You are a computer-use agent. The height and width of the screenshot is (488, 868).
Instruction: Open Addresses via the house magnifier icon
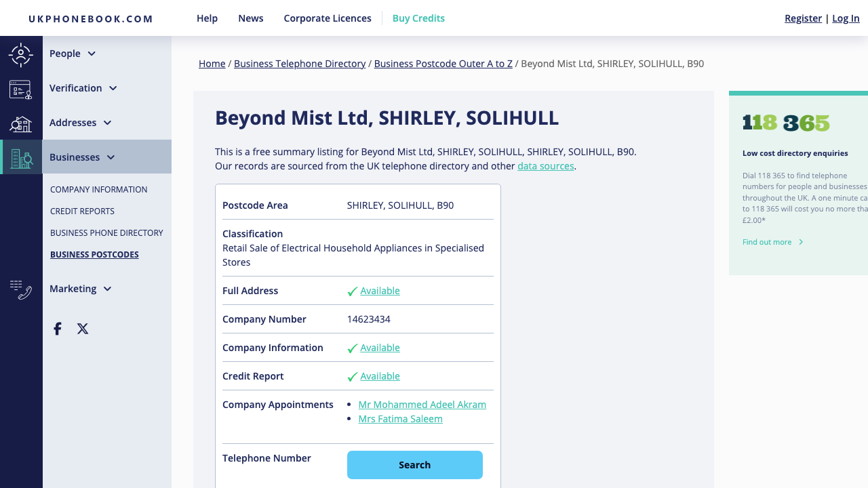[x=21, y=123]
